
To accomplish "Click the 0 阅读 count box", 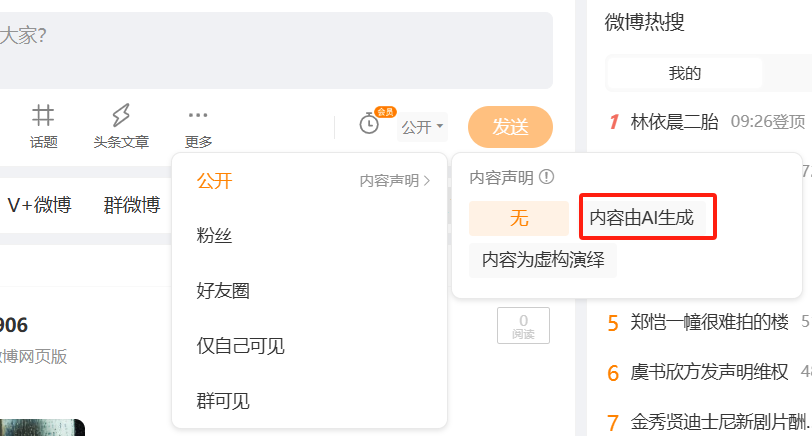I will [x=523, y=326].
